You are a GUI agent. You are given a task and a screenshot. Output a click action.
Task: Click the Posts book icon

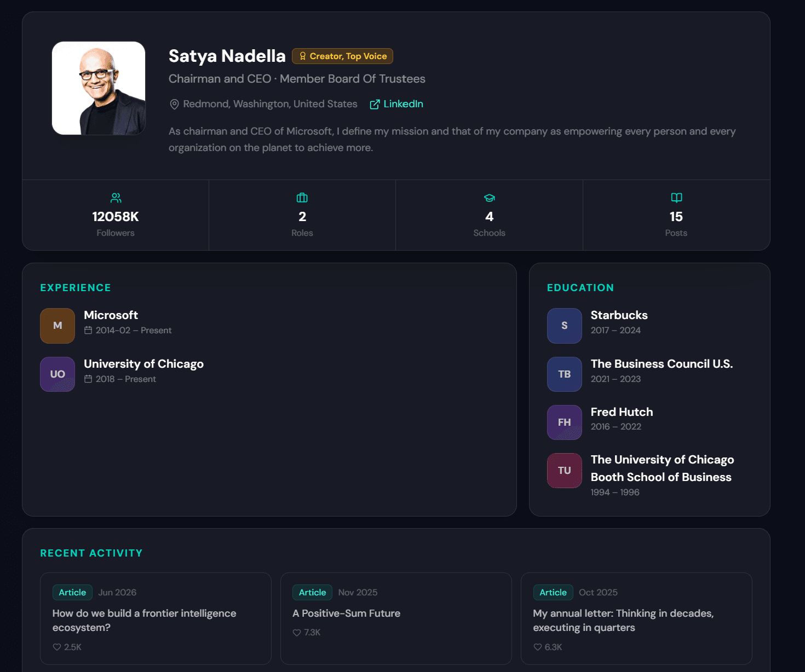pyautogui.click(x=676, y=198)
